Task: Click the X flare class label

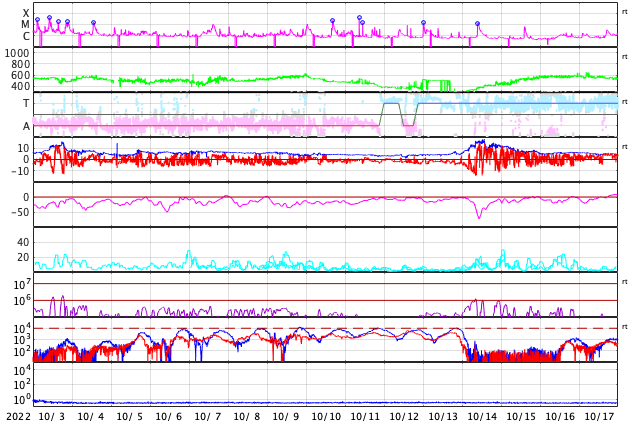Action: click(26, 13)
